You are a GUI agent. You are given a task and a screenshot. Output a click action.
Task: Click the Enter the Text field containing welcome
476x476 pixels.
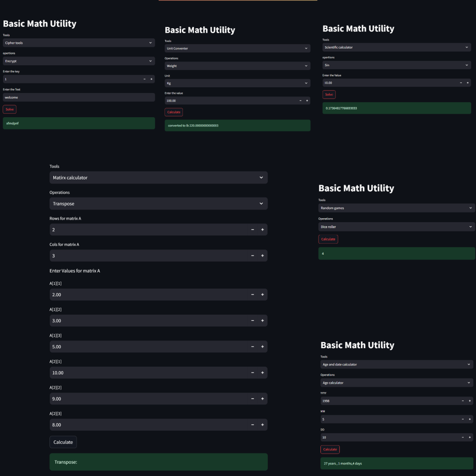coord(78,97)
